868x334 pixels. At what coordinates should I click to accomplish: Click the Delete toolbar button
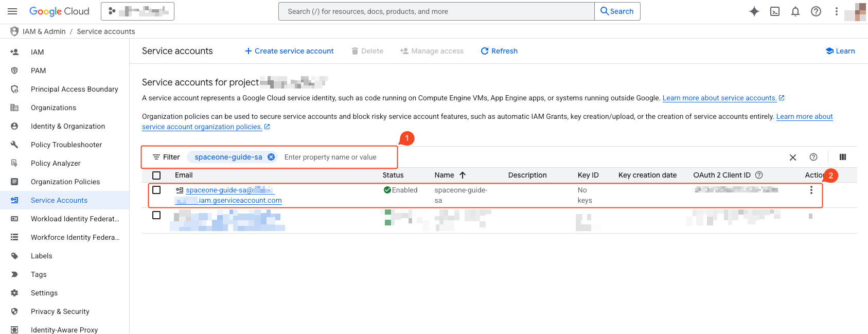[367, 51]
